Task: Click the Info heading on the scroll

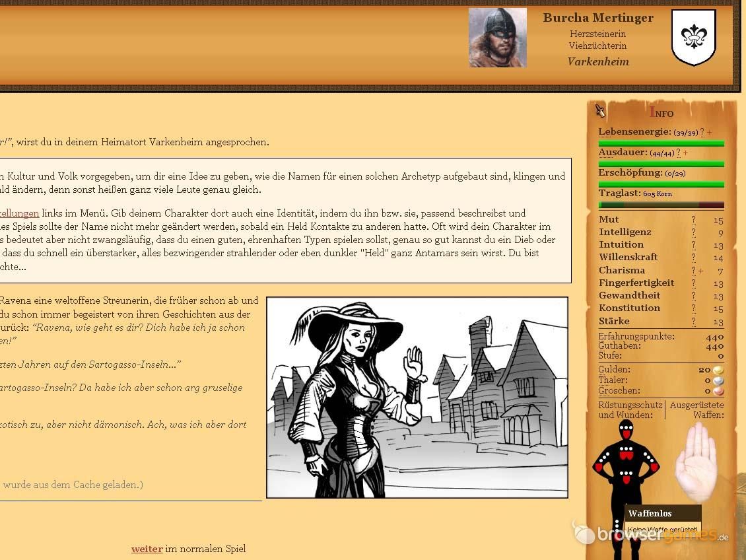Action: click(x=661, y=112)
